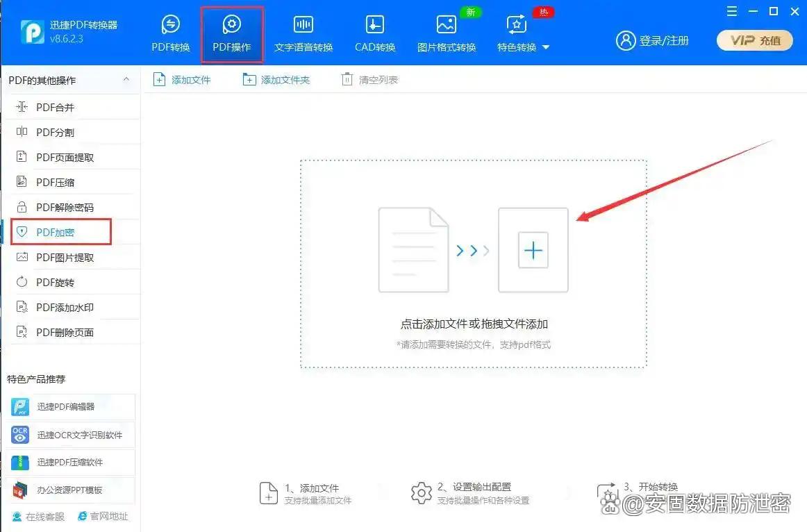Click the document placeholder thumbnail
Viewport: 807px width, 532px height.
point(413,250)
